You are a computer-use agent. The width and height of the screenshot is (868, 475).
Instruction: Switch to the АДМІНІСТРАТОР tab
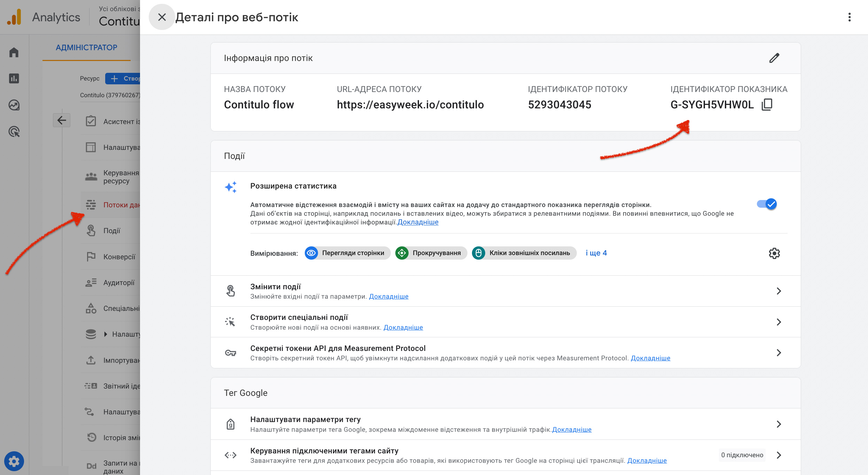tap(86, 47)
